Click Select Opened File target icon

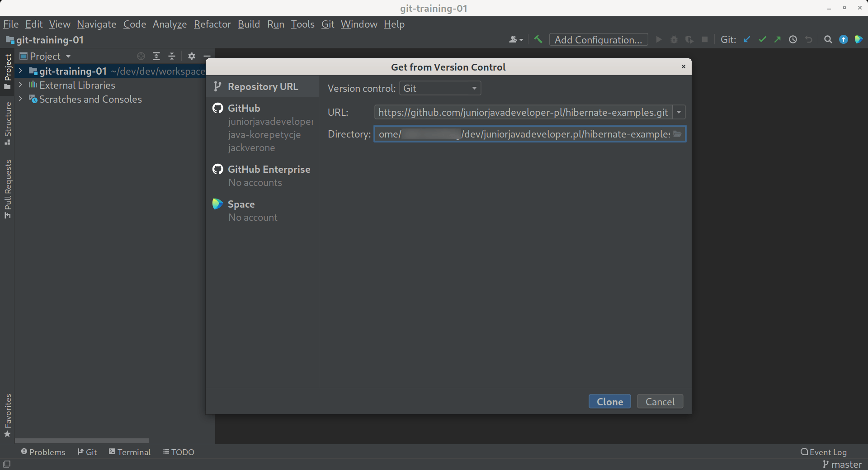pyautogui.click(x=141, y=56)
